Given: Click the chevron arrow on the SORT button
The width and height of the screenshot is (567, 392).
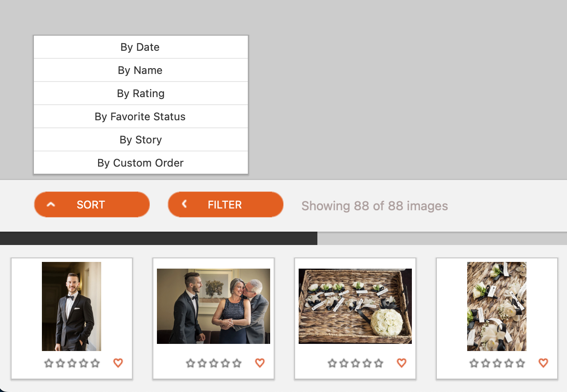Looking at the screenshot, I should (51, 204).
